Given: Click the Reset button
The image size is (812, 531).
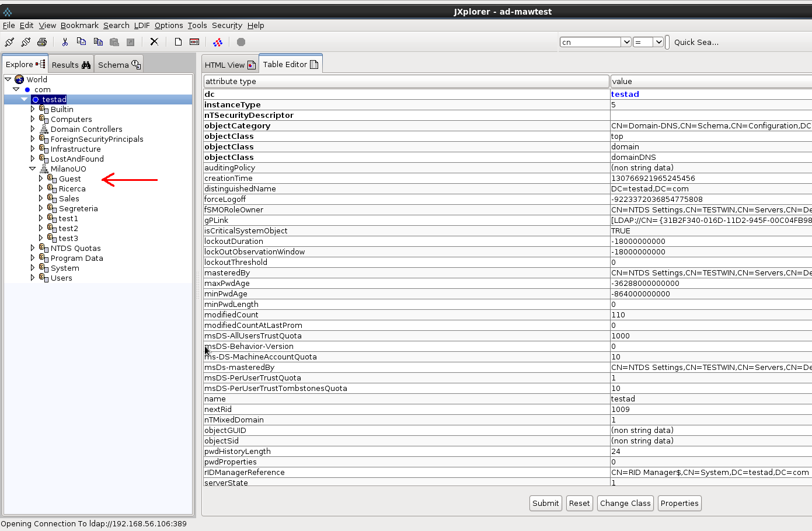Looking at the screenshot, I should pos(580,503).
